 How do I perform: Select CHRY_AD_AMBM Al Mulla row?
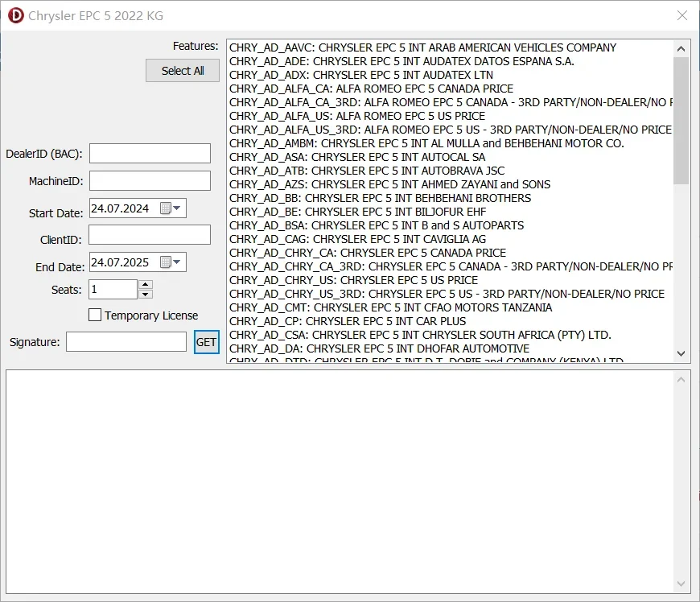(450, 143)
